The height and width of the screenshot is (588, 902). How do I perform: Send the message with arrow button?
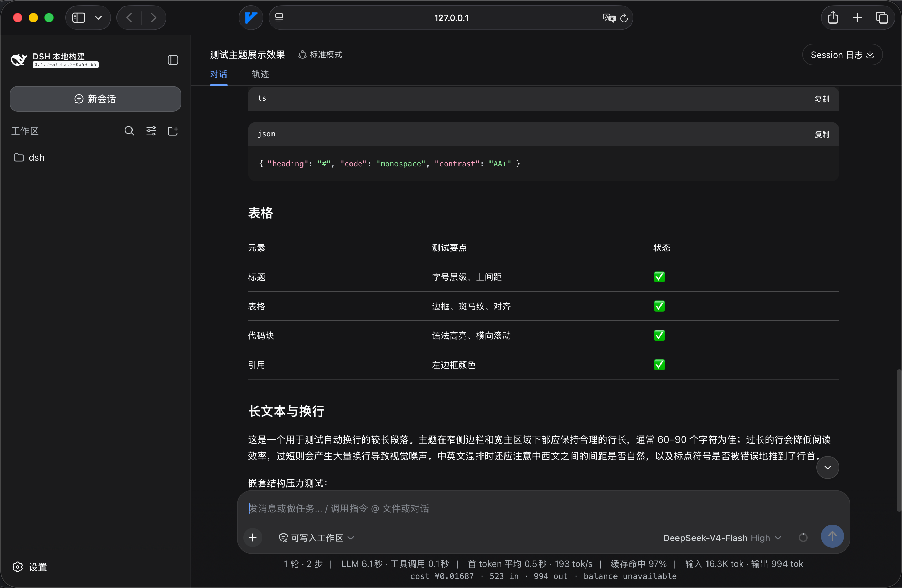click(x=832, y=537)
